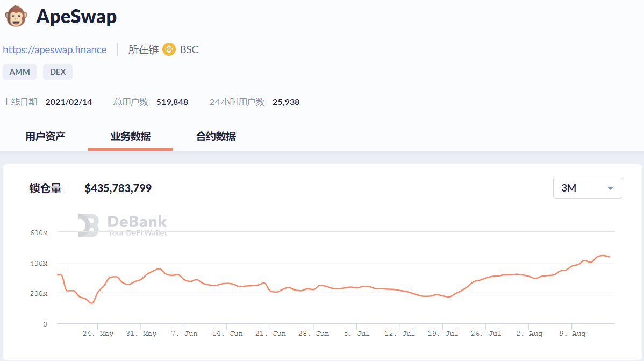644x361 pixels.
Task: Click the BSC chain label
Action: tap(189, 49)
